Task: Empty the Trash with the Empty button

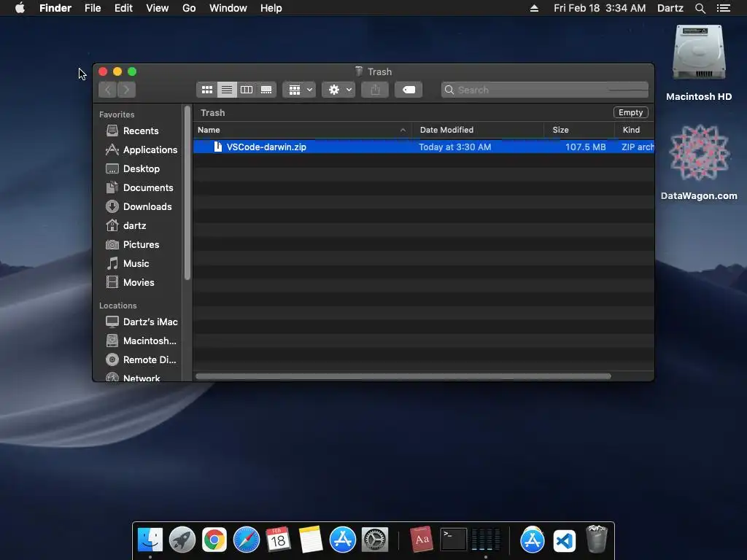Action: click(x=630, y=112)
